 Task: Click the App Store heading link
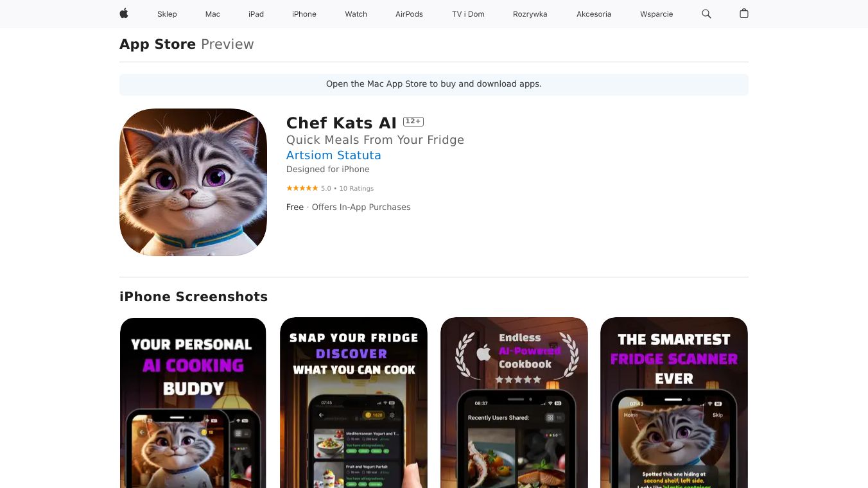[157, 44]
